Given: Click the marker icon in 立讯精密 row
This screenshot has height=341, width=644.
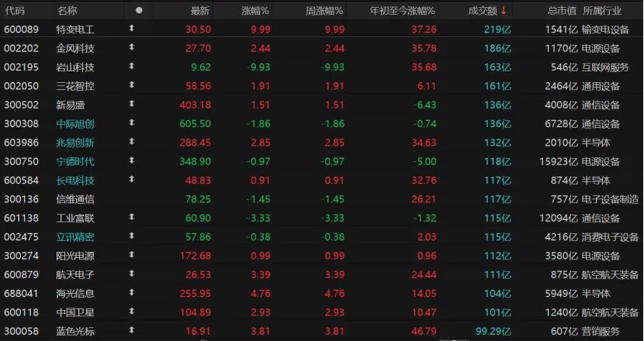Looking at the screenshot, I should (x=131, y=236).
